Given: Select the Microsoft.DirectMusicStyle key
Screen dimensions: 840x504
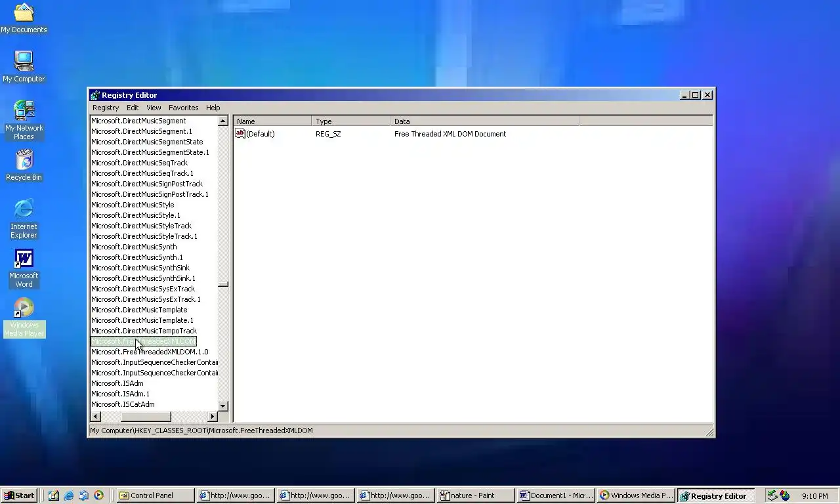Looking at the screenshot, I should pos(133,205).
